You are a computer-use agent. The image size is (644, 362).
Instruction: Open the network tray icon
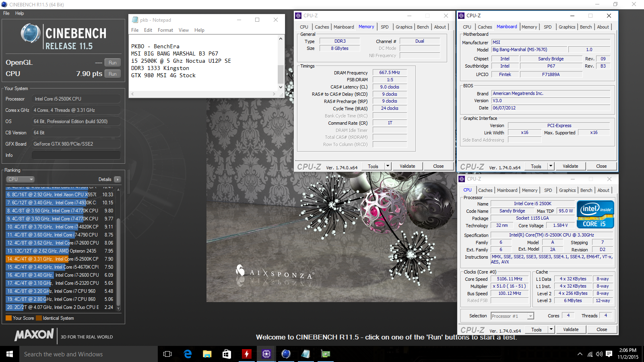coord(590,354)
